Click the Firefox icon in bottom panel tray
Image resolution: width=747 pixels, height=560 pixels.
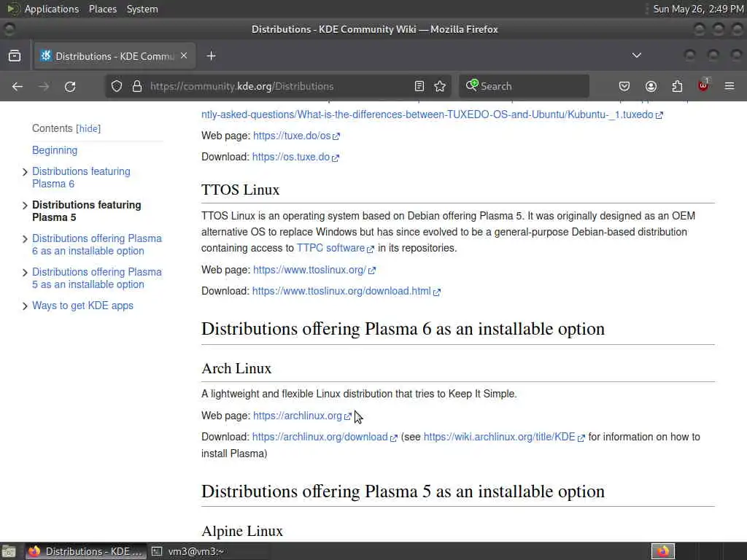point(663,551)
